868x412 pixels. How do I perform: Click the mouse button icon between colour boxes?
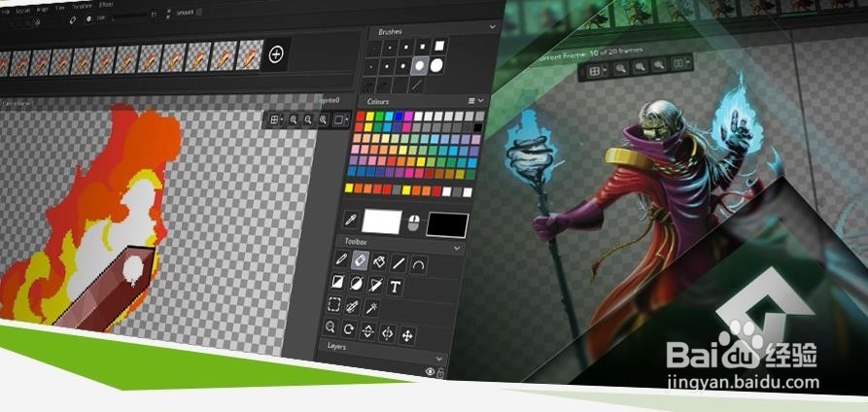click(413, 223)
